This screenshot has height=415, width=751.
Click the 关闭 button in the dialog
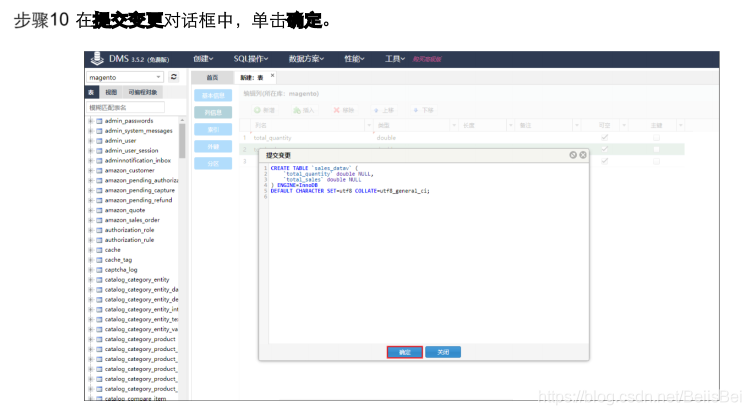(443, 352)
